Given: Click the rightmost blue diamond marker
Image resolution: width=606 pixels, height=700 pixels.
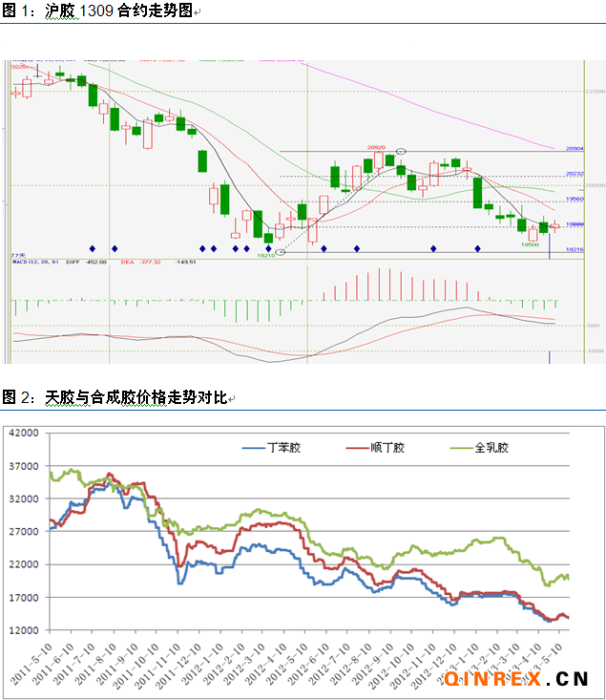Looking at the screenshot, I should [477, 248].
